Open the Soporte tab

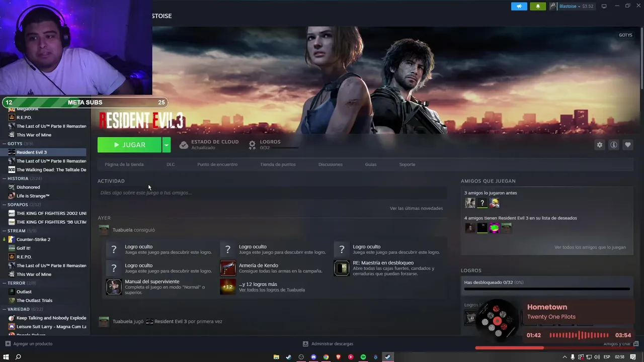tap(407, 164)
